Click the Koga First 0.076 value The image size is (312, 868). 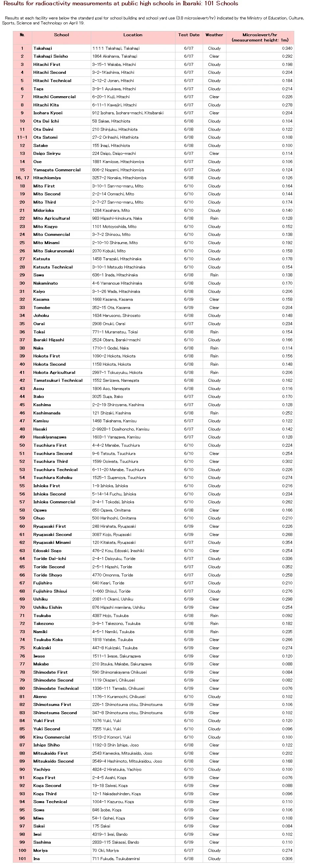[287, 777]
